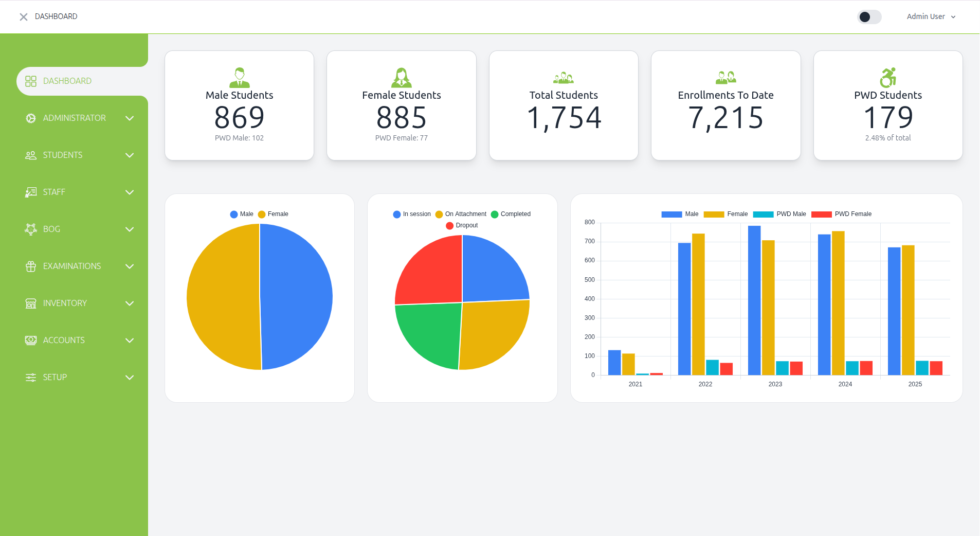The width and height of the screenshot is (980, 536).
Task: Click the Setup sliders icon
Action: [x=31, y=378]
